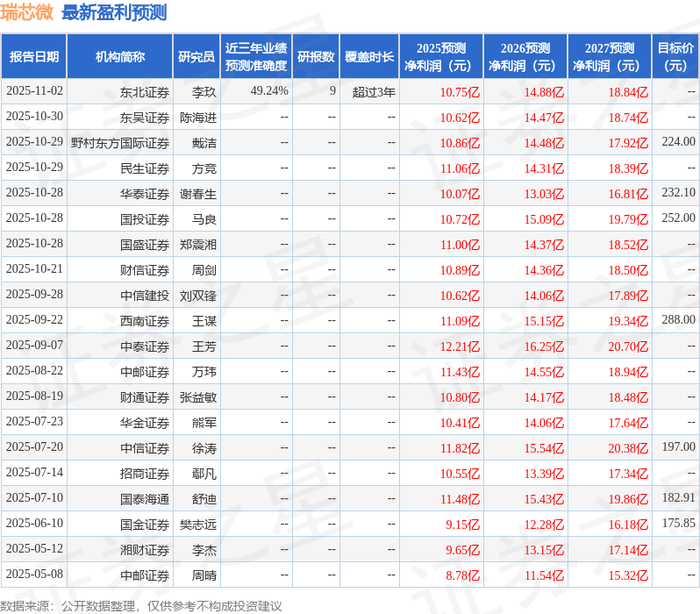
Task: Click researcher name 戴洁
Action: (x=204, y=143)
